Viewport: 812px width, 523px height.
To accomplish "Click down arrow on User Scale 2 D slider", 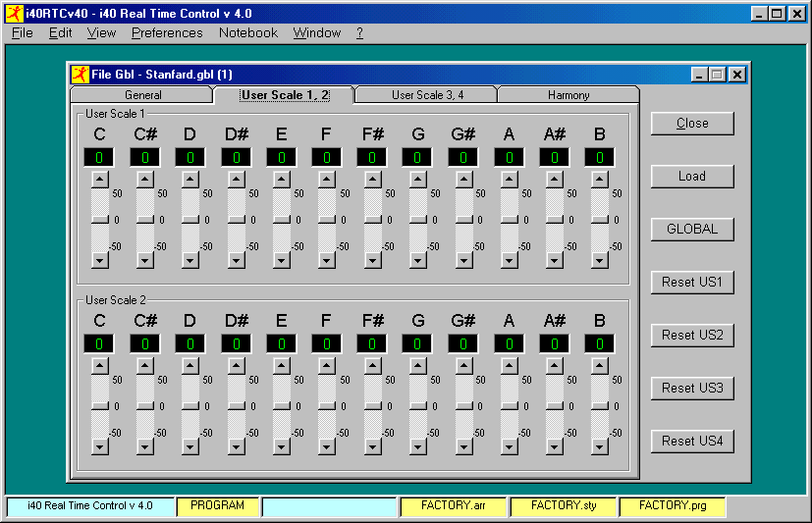I will [190, 446].
